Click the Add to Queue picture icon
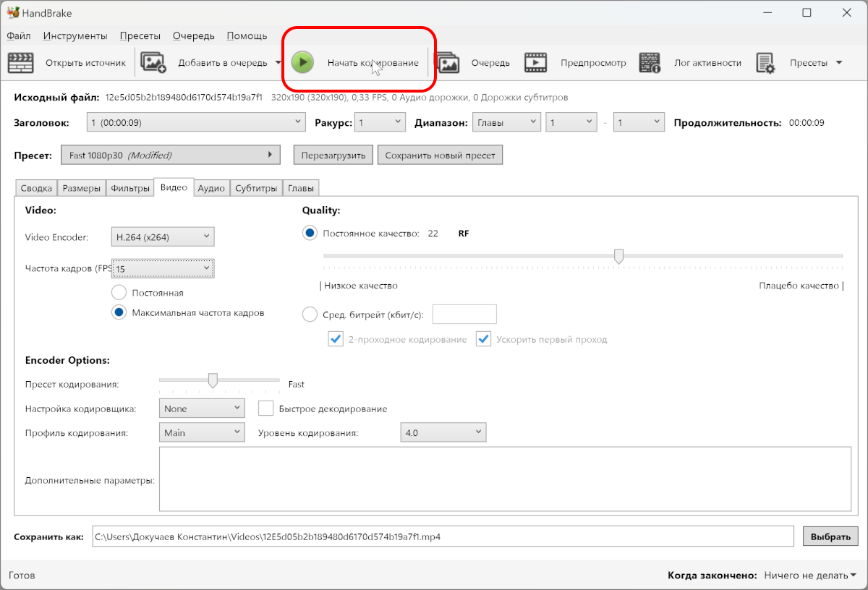This screenshot has width=868, height=590. 153,63
